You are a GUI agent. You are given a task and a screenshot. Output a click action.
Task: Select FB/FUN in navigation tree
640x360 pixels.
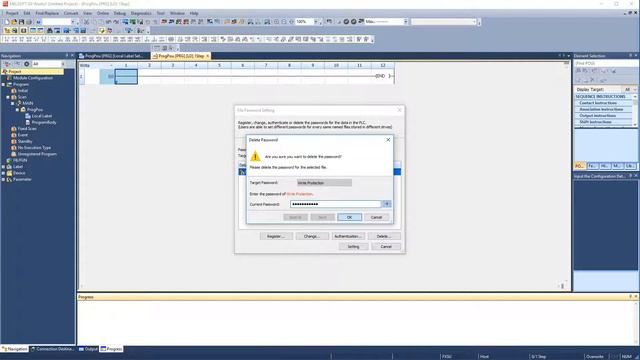coord(20,160)
